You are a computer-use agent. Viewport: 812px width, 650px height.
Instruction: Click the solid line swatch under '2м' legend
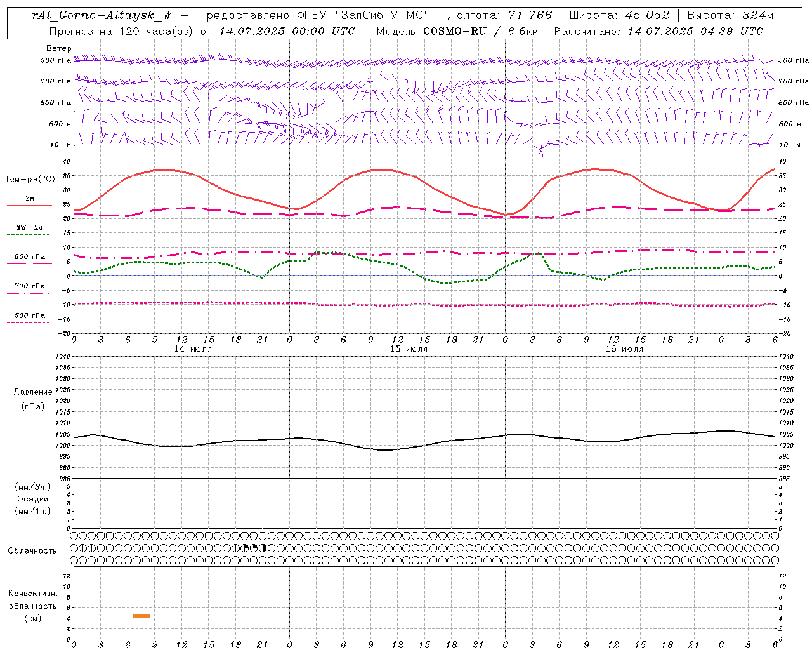(x=29, y=205)
